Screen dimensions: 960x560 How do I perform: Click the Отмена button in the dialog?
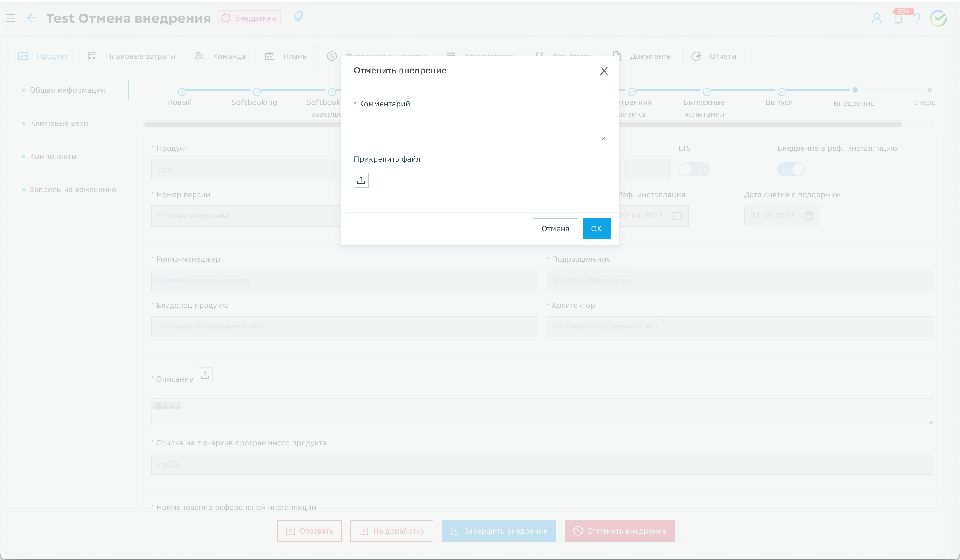[x=555, y=229]
